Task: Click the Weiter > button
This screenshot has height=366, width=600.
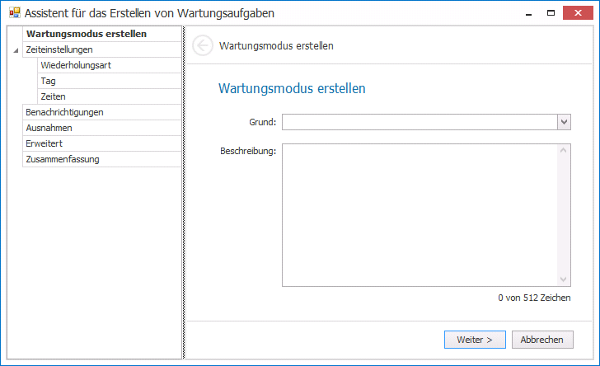Action: click(475, 340)
